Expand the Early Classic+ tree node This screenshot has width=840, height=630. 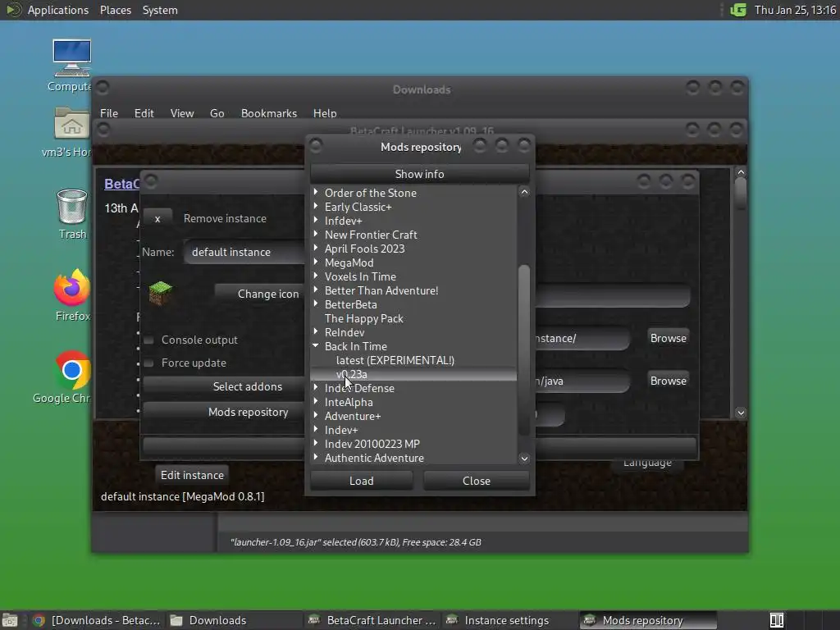pyautogui.click(x=316, y=206)
